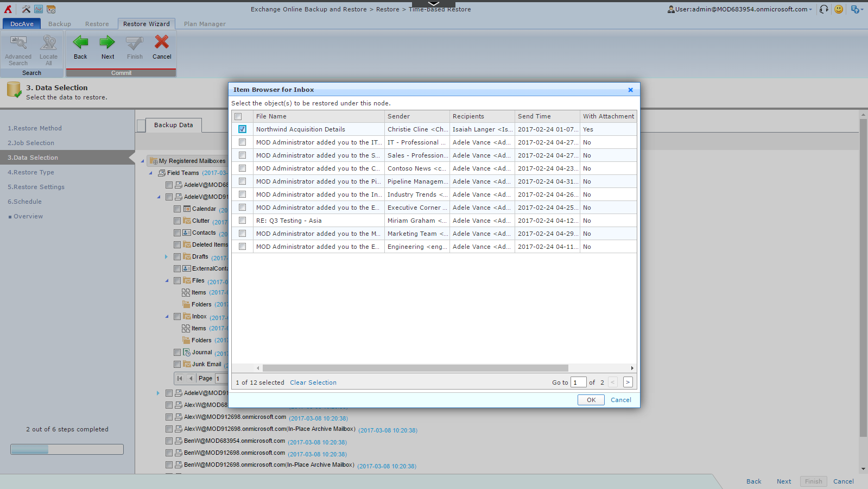The height and width of the screenshot is (489, 868).
Task: Go to first page in tree pager
Action: coord(180,378)
